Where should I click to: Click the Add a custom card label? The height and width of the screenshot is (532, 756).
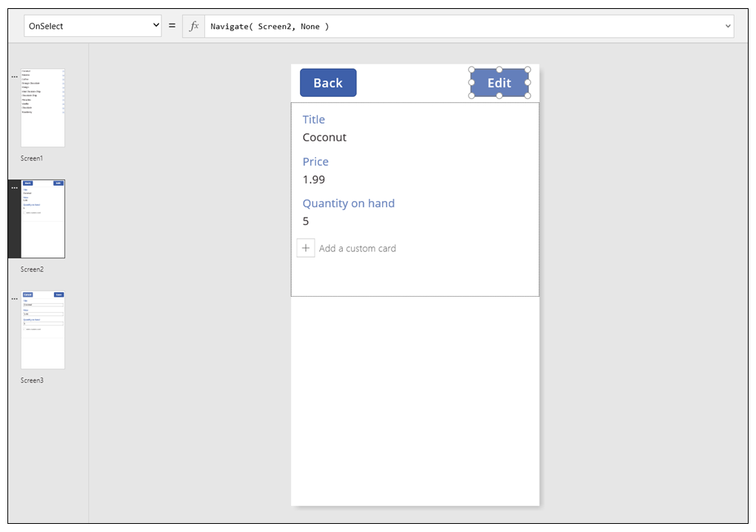[357, 248]
